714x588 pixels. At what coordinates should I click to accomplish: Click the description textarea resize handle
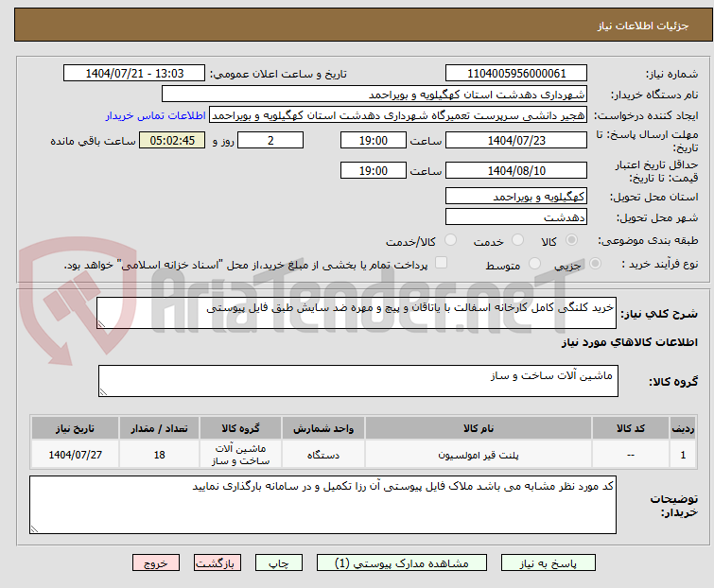click(x=101, y=324)
